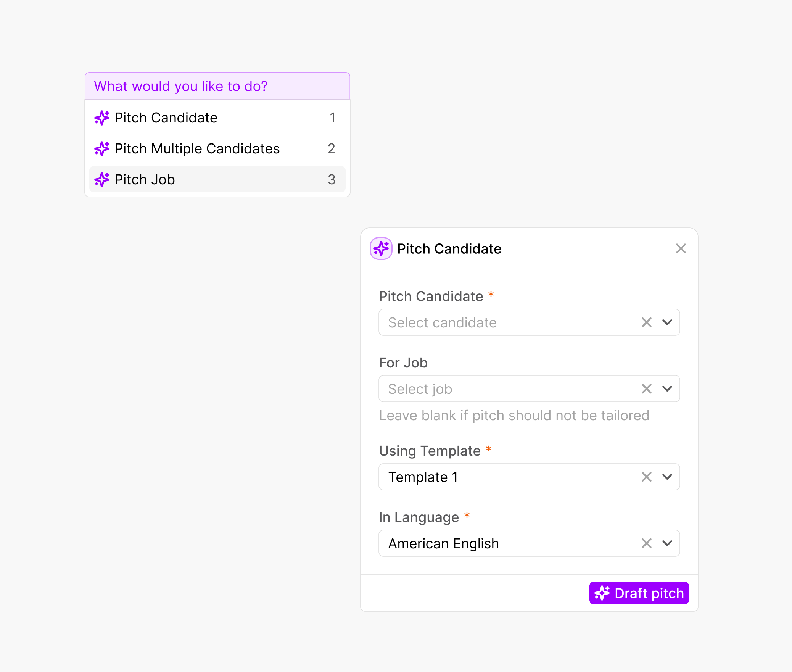Expand the Select job dropdown
The width and height of the screenshot is (792, 672).
pos(667,388)
